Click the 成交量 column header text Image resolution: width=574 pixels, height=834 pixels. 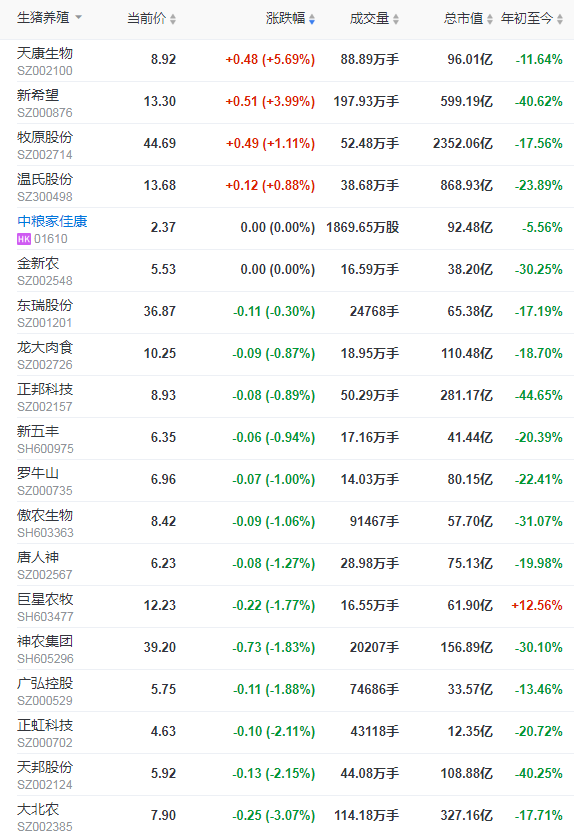coord(370,19)
